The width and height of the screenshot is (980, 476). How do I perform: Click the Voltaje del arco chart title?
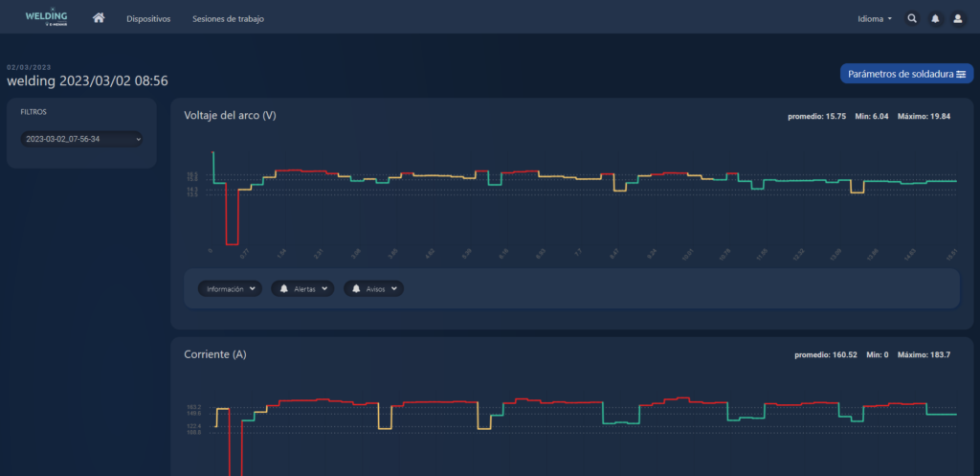(x=230, y=115)
